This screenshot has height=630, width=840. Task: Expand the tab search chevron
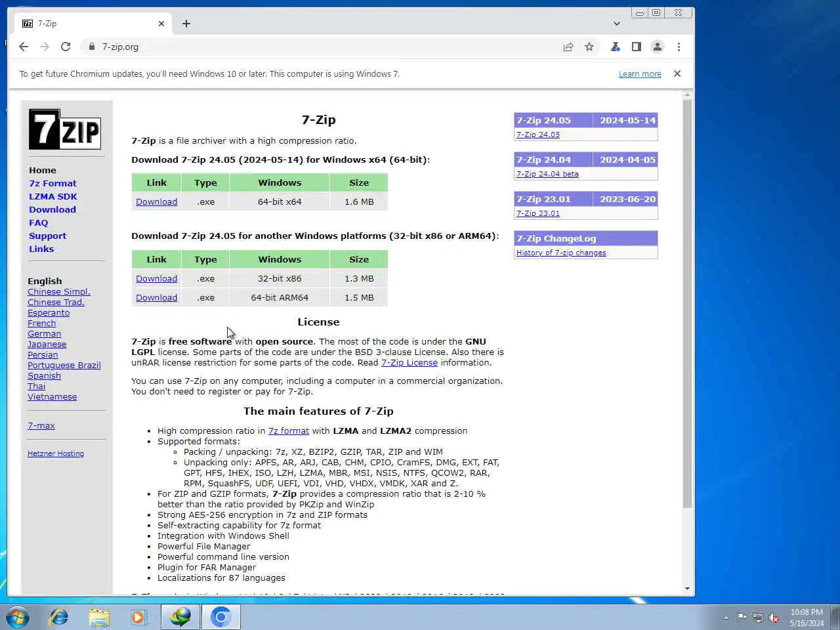coord(617,24)
